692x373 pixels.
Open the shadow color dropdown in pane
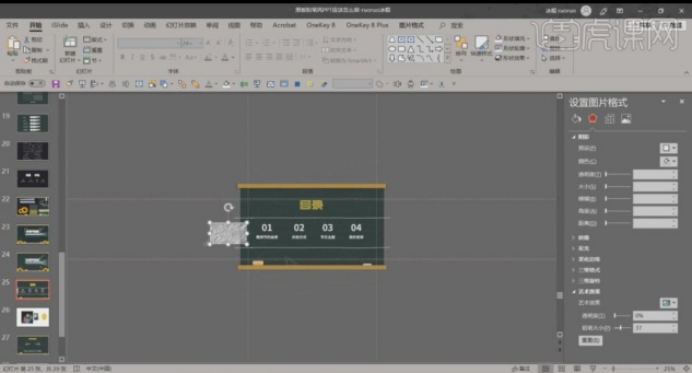click(x=668, y=161)
